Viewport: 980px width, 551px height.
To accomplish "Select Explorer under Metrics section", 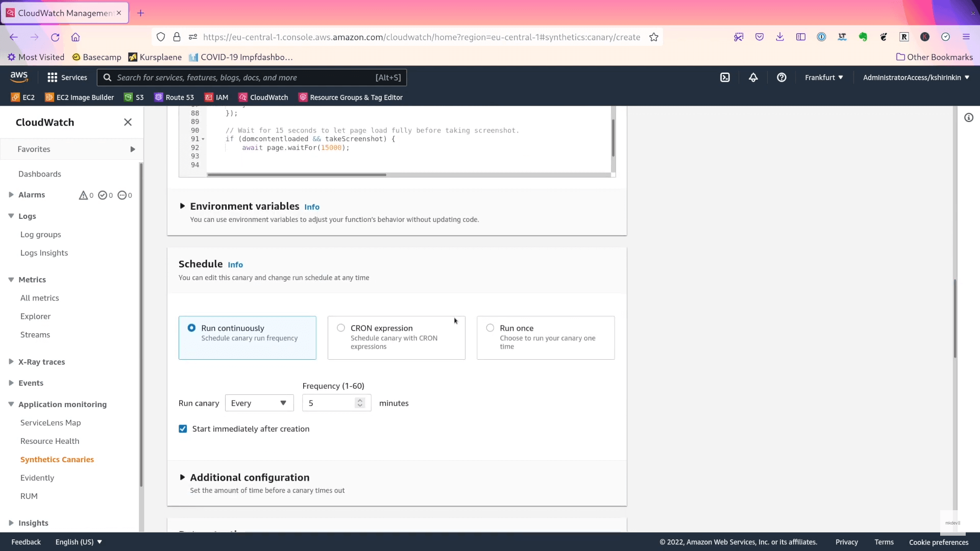I will click(34, 316).
